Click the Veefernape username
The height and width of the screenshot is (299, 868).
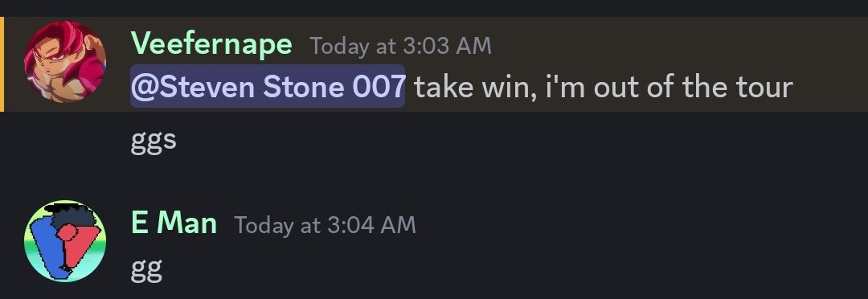(211, 43)
